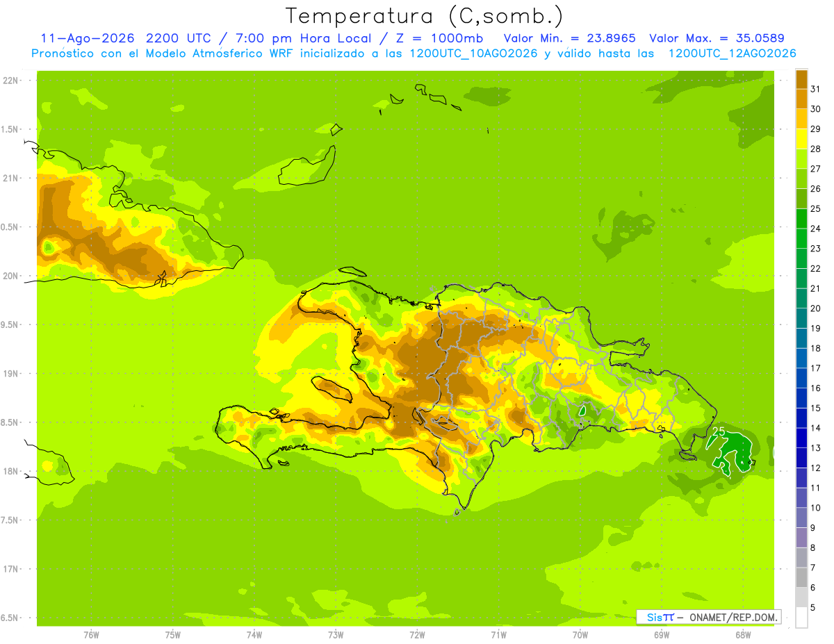This screenshot has width=834, height=644.
Task: Click the "6.5N" latitude label
Action: pos(10,618)
